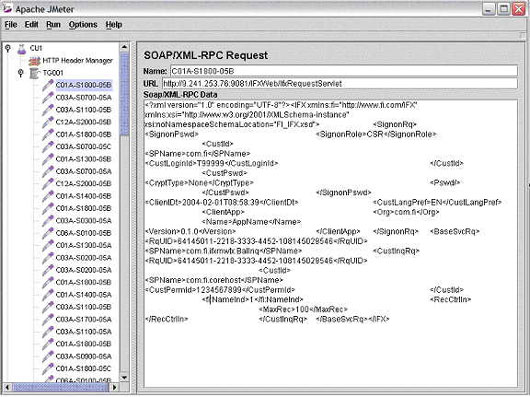Select the HTTP Header Manager tree label

click(x=77, y=61)
